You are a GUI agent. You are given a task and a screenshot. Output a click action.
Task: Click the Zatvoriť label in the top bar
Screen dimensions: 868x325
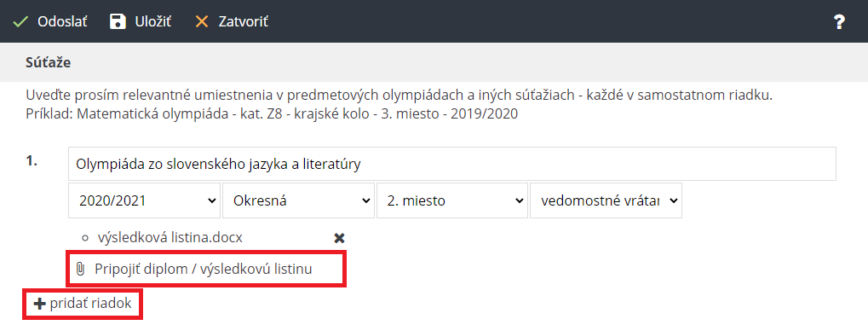coord(244,21)
